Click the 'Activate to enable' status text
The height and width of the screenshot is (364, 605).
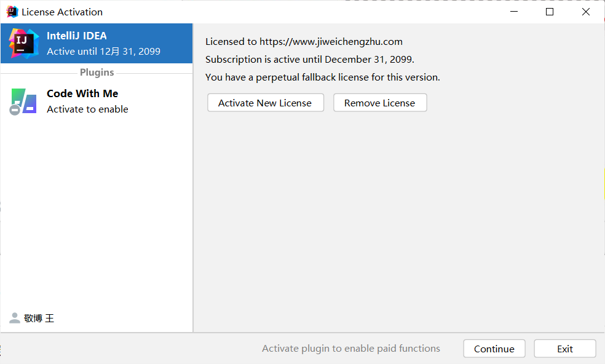[x=87, y=109]
